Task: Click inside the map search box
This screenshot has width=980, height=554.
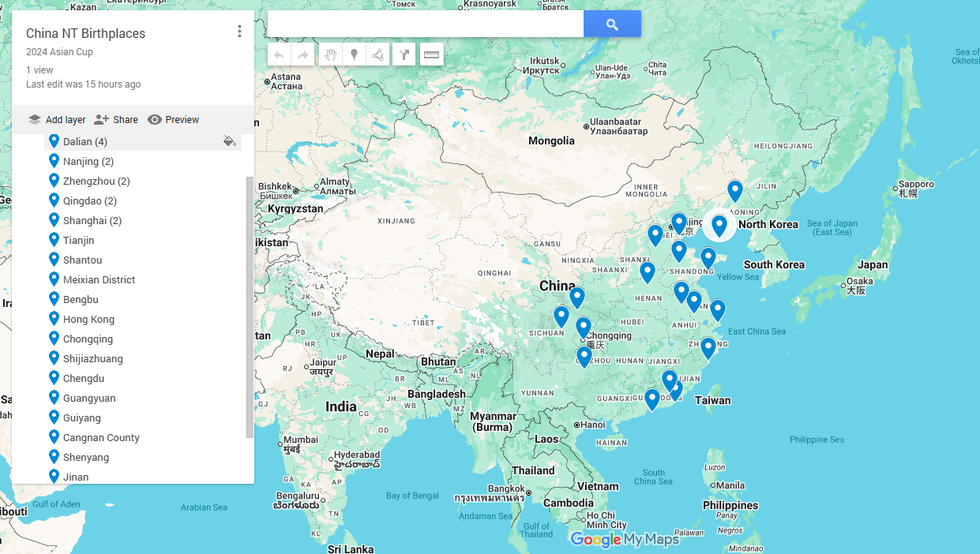Action: [426, 24]
